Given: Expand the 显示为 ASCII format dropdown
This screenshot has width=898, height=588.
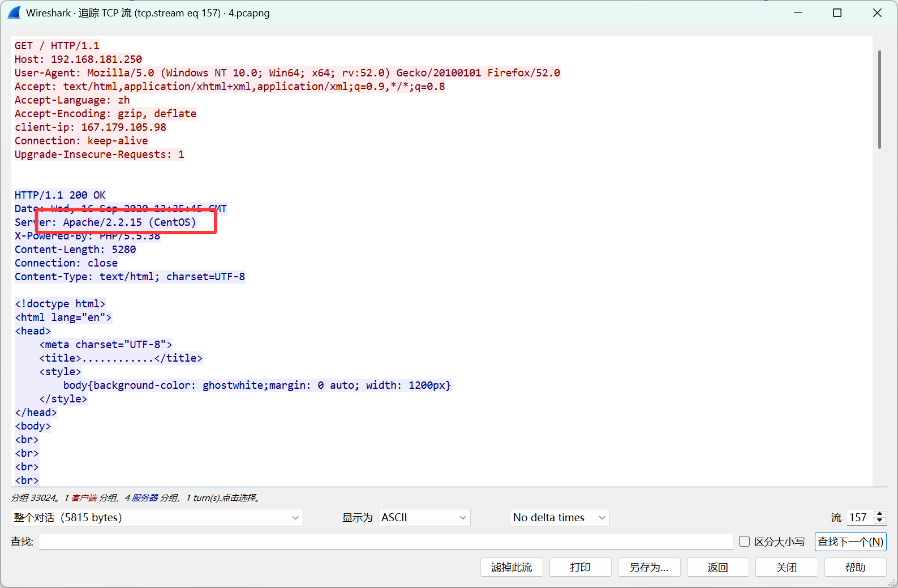Looking at the screenshot, I should tap(424, 517).
